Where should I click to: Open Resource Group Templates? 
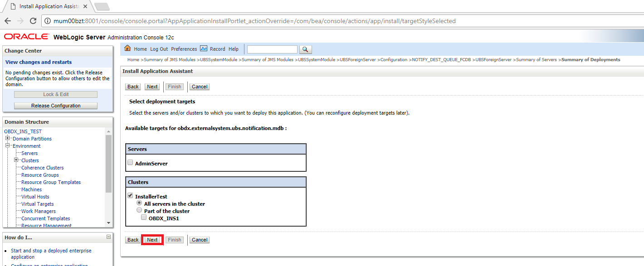pos(51,182)
